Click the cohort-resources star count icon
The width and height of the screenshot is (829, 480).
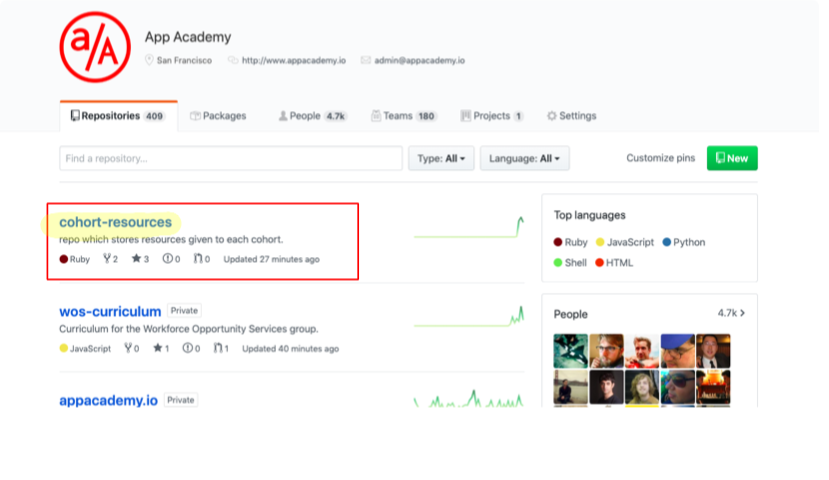coord(136,259)
